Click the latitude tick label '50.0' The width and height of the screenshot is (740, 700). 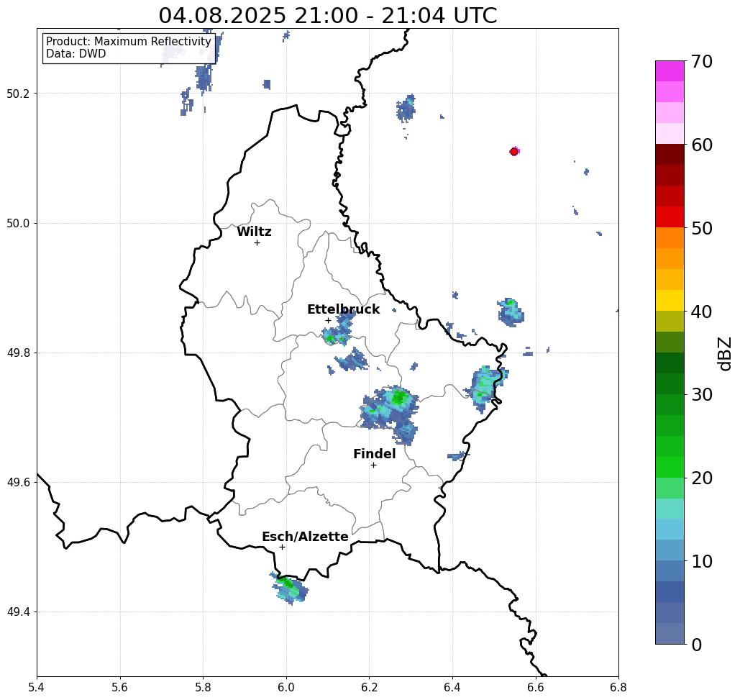click(18, 223)
